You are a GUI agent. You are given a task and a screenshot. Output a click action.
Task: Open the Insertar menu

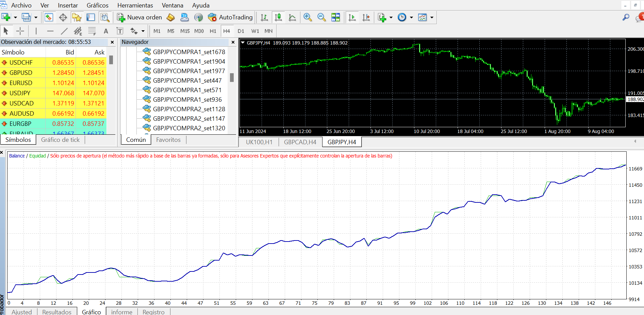(x=67, y=5)
